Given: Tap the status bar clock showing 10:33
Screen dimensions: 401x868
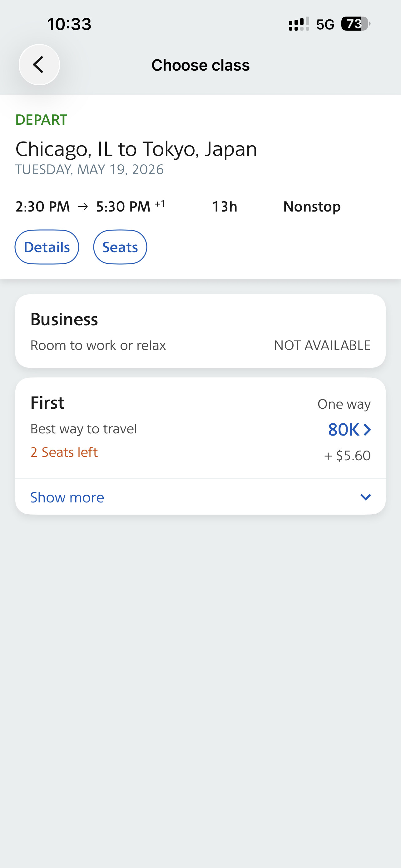Looking at the screenshot, I should click(x=69, y=24).
